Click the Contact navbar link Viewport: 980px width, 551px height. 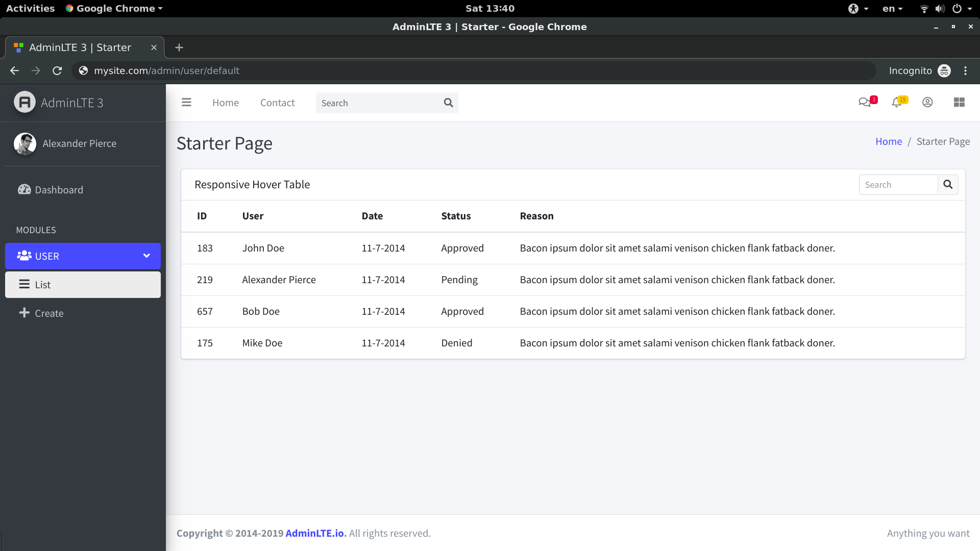(x=277, y=103)
